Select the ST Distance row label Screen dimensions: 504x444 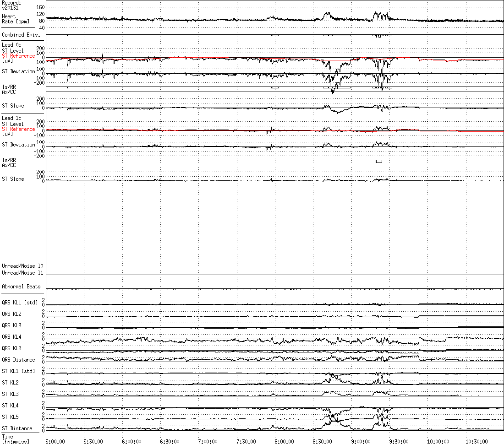17,428
